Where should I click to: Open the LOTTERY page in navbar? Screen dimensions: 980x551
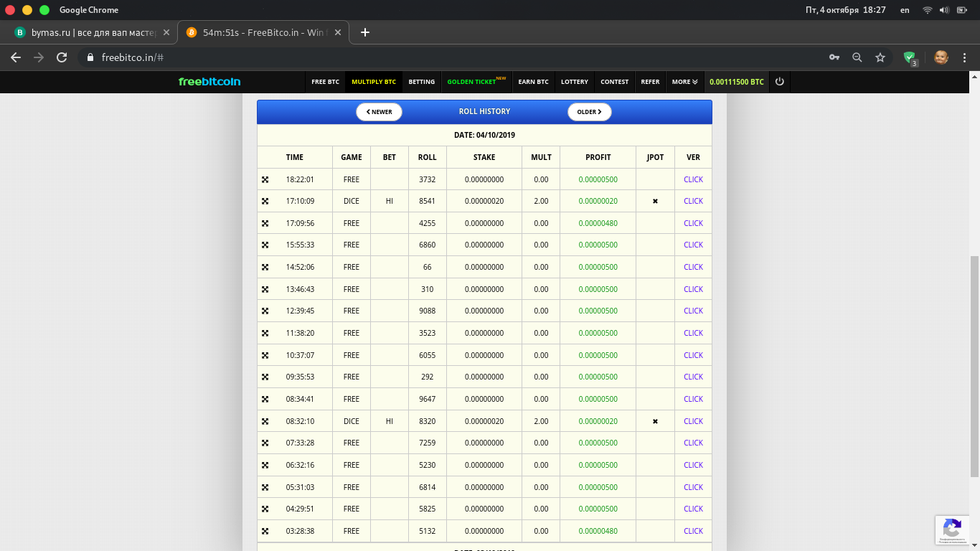pyautogui.click(x=574, y=82)
